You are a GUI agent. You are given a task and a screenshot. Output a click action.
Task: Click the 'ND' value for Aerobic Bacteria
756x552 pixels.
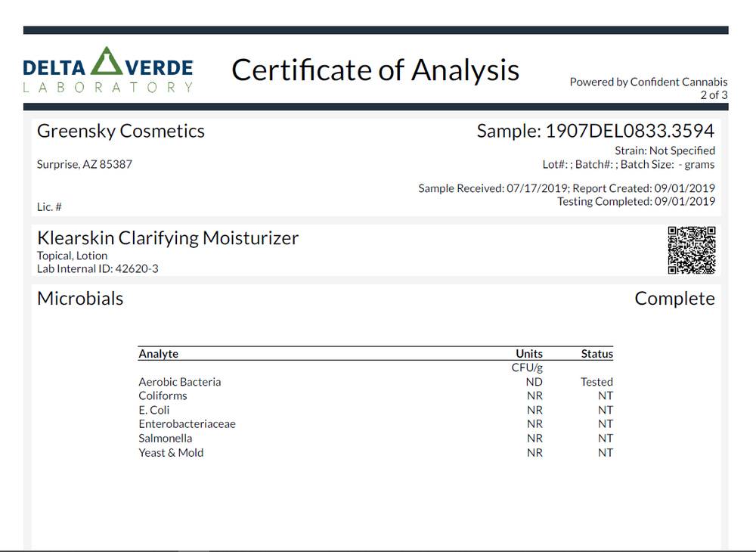pyautogui.click(x=534, y=382)
